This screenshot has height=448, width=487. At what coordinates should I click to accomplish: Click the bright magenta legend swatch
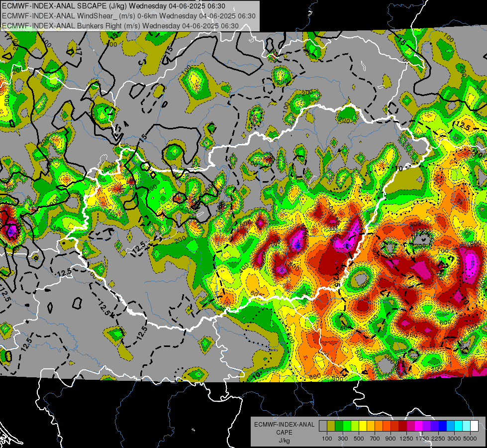[x=419, y=426]
